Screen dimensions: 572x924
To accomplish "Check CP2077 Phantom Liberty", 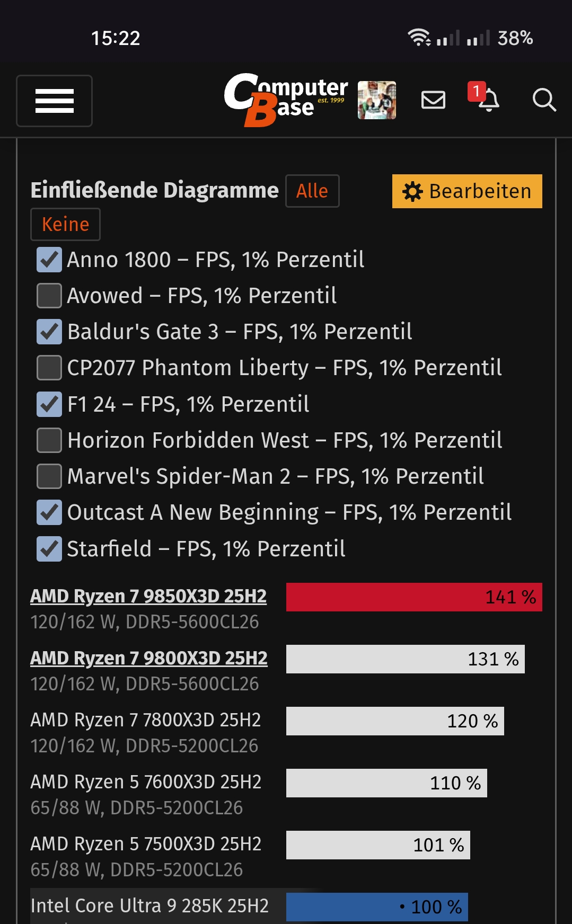I will tap(49, 368).
